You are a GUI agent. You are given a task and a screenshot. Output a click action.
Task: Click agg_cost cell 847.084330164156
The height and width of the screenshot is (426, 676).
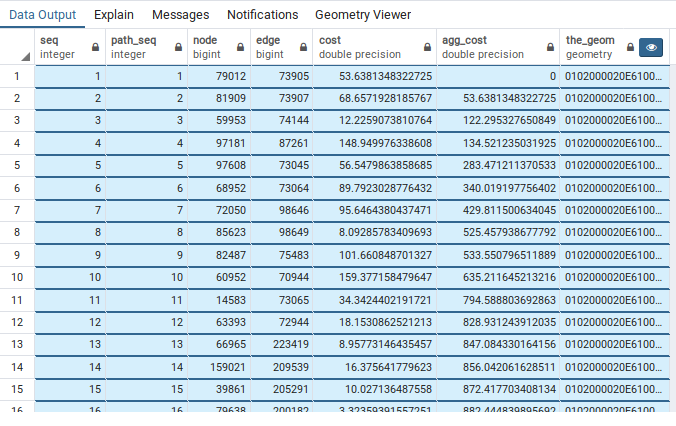(498, 344)
